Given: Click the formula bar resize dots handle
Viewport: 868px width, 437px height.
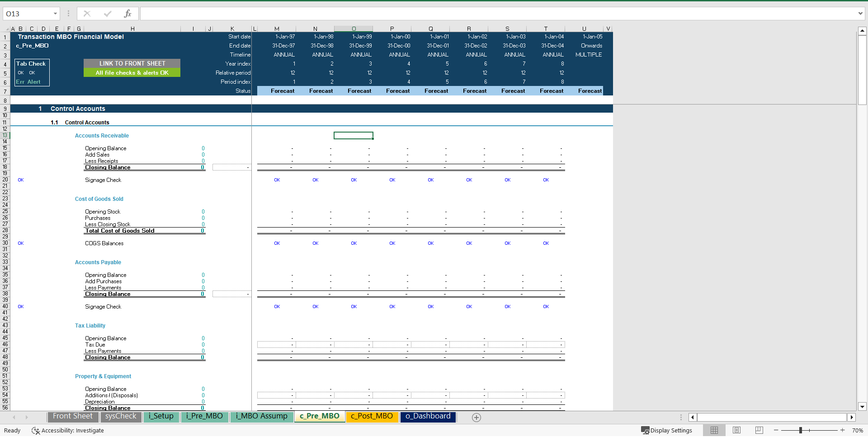Looking at the screenshot, I should click(68, 14).
